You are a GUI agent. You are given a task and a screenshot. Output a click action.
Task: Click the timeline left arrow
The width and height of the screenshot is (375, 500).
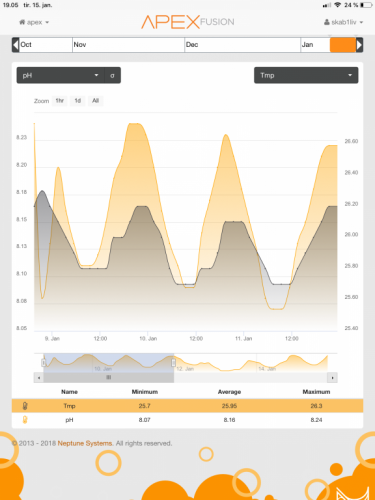15,45
